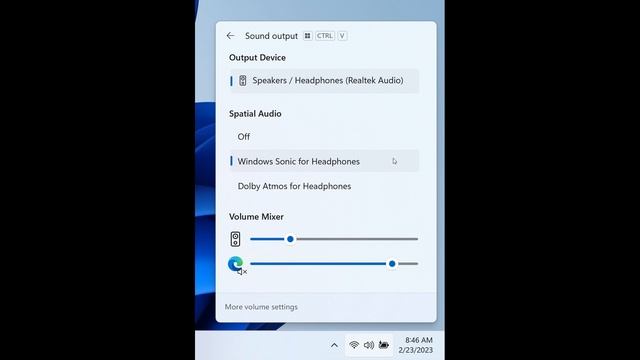Select Speakers / Headphones (Realtek Audio) output device
Viewport: 640px width, 360px height.
(x=324, y=81)
